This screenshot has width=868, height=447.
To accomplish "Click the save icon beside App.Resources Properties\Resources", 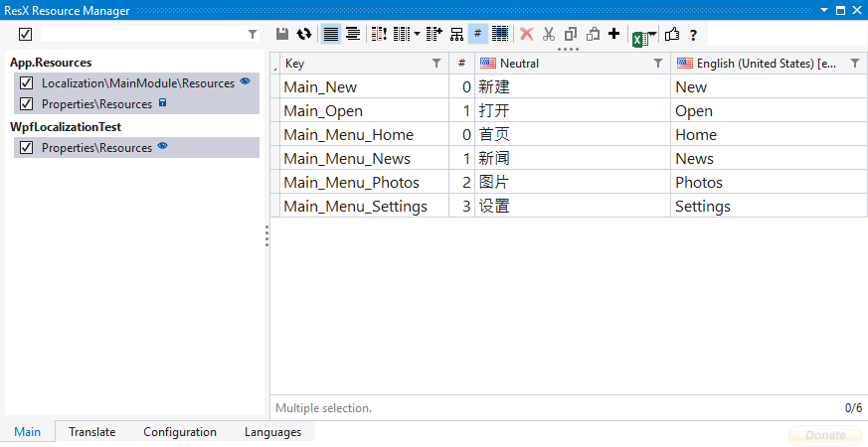I will (162, 102).
